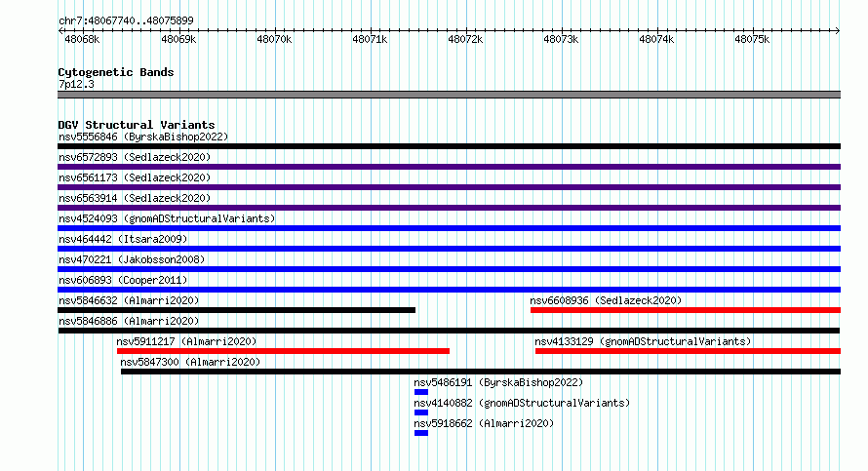
Task: Select the black bar for nsv5556846
Action: point(449,146)
